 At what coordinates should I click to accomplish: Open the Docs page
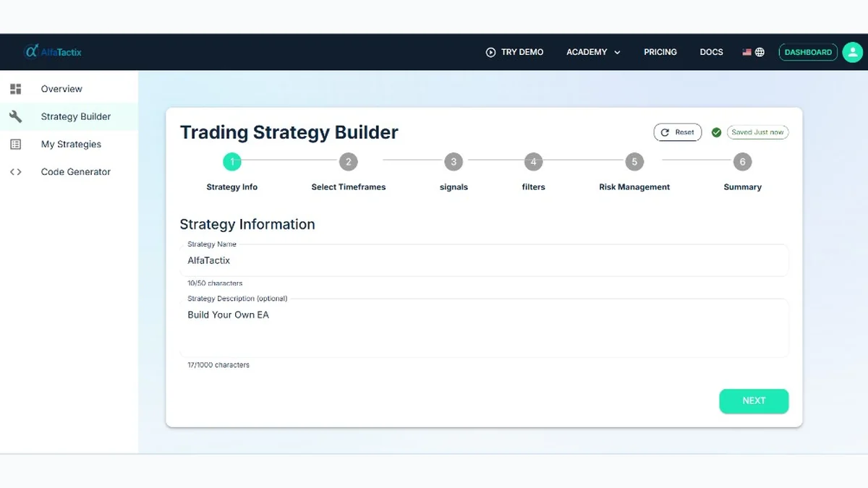711,52
